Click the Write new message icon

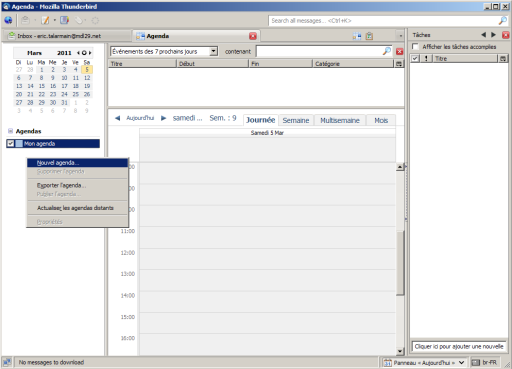point(45,21)
